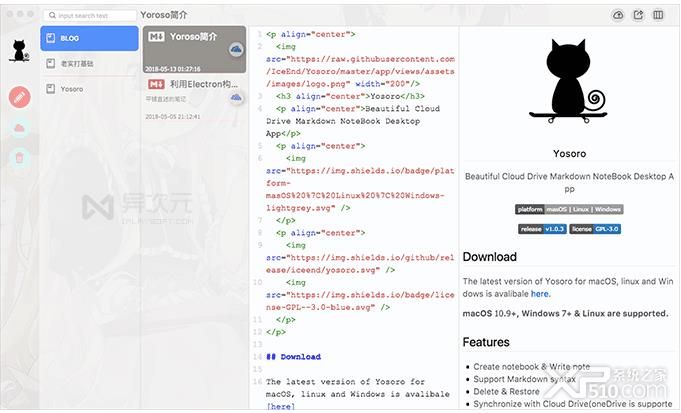This screenshot has width=681, height=413.
Task: Click cloud badge on 利用Electron note
Action: point(236,98)
